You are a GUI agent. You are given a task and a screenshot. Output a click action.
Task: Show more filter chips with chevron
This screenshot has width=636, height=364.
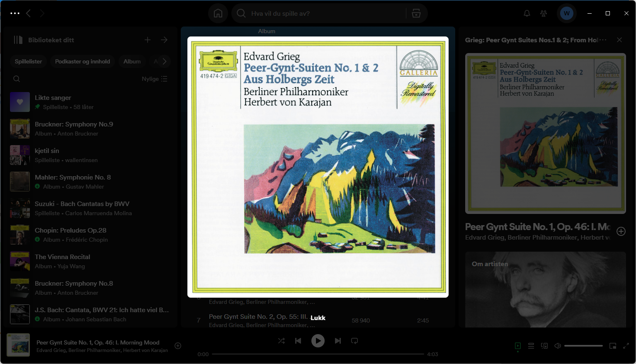[165, 61]
